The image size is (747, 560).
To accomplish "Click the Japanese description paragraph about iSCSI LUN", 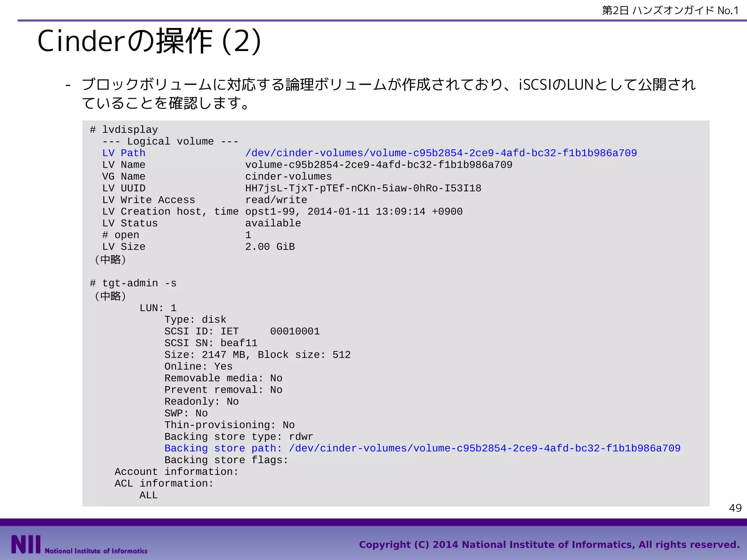I will (388, 94).
